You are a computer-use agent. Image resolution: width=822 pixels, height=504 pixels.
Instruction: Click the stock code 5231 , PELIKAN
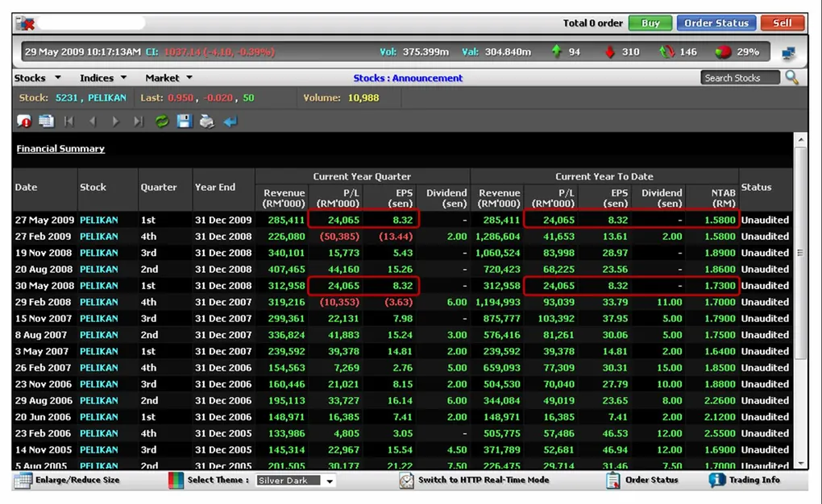(x=91, y=98)
